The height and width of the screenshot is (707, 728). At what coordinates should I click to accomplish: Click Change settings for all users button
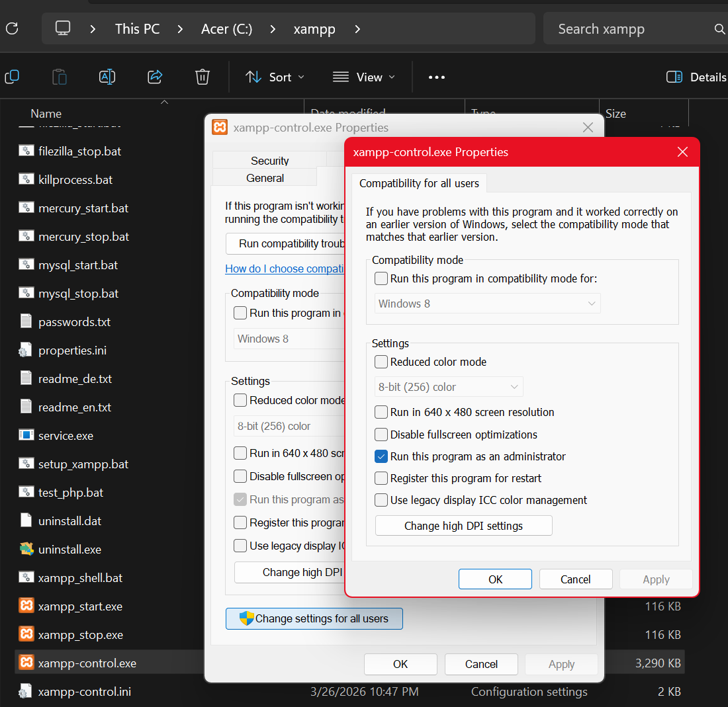click(x=314, y=618)
